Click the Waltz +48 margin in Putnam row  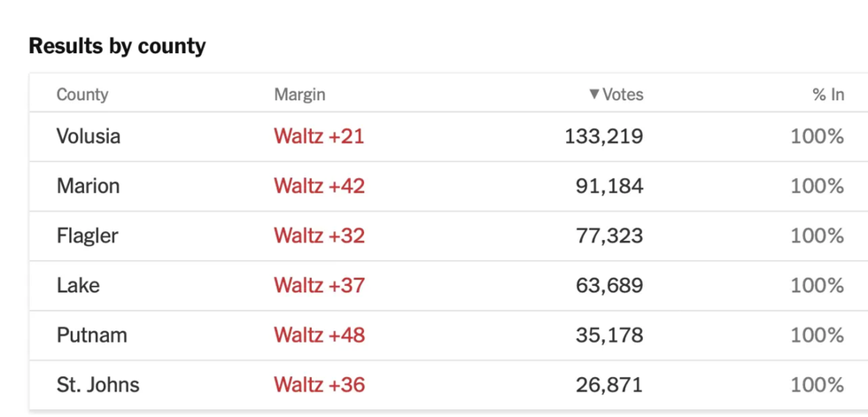coord(319,335)
